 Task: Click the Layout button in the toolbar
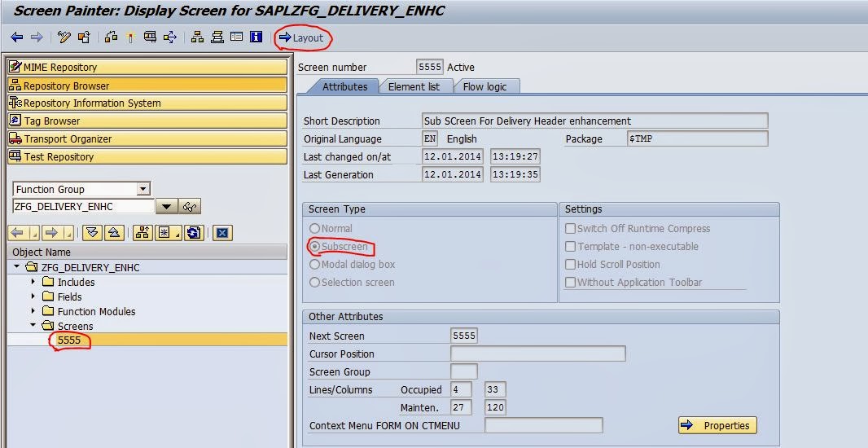302,37
